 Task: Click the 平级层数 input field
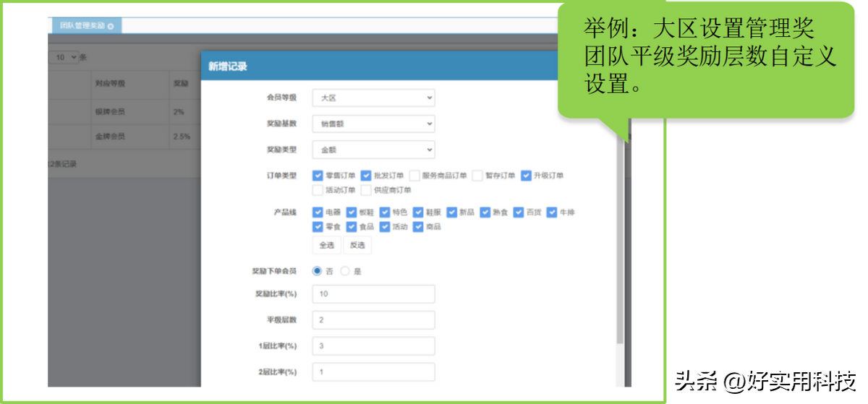[373, 319]
